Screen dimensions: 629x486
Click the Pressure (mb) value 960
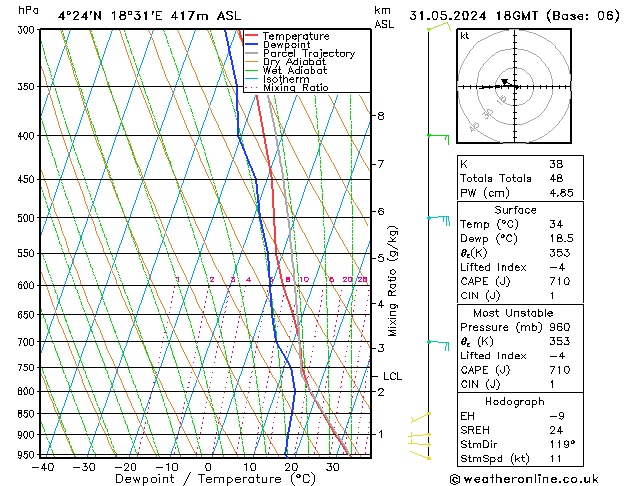pyautogui.click(x=560, y=327)
